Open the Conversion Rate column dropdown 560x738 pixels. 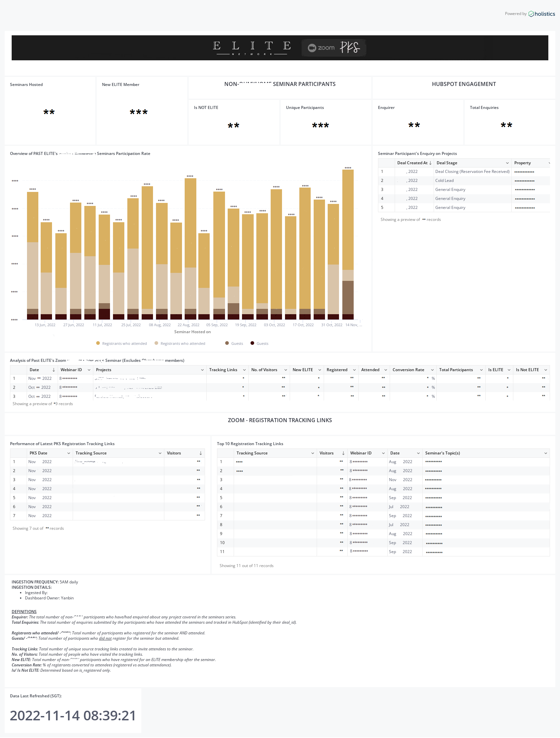point(432,370)
